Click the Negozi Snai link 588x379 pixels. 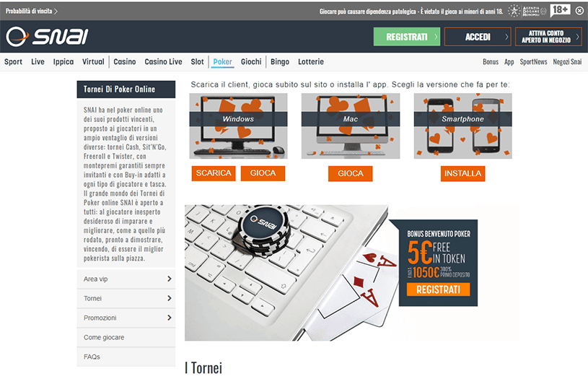click(567, 61)
